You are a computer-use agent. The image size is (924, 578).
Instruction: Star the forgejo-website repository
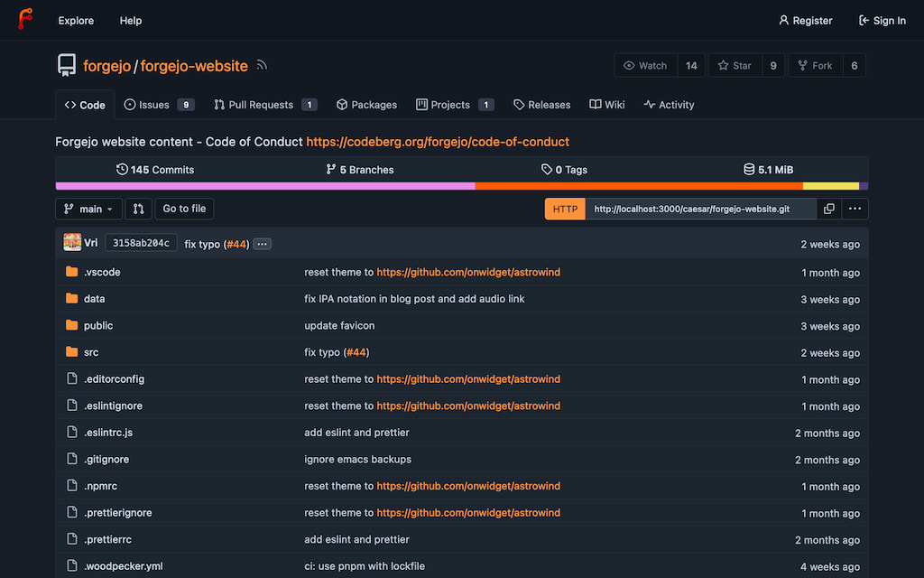(735, 65)
